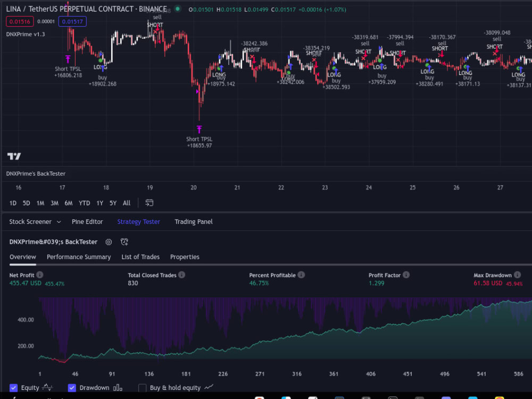Switch to the Performance Summary tab
Image resolution: width=532 pixels, height=399 pixels.
click(79, 257)
